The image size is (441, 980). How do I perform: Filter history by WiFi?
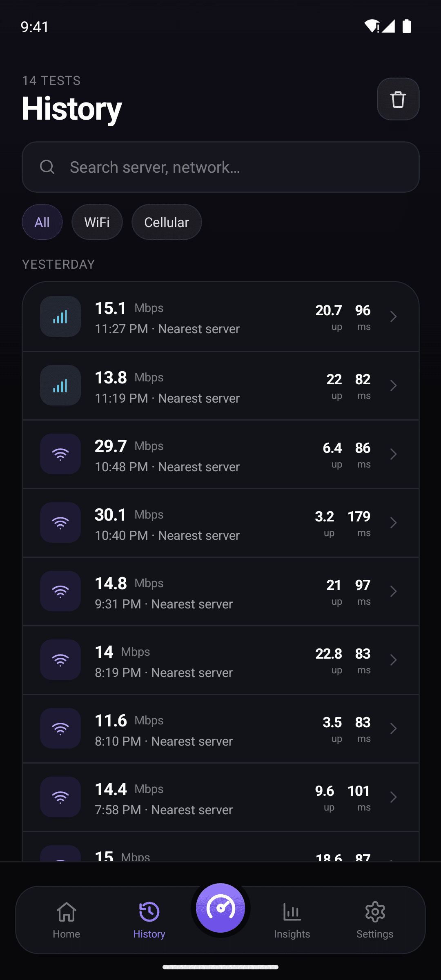click(97, 222)
